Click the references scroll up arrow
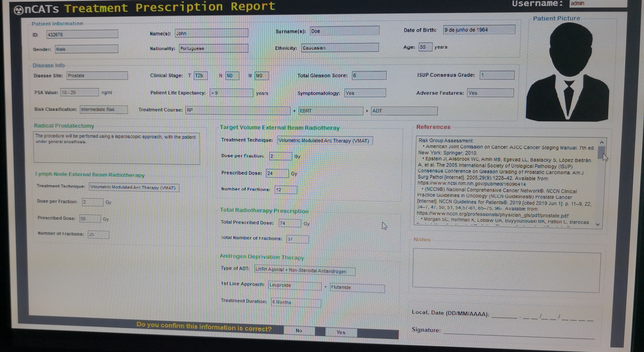Image resolution: width=644 pixels, height=352 pixels. tap(602, 142)
